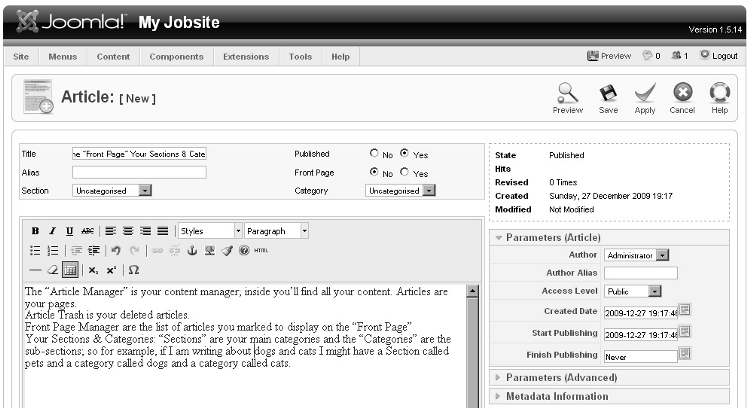This screenshot has height=408, width=750.
Task: Apply subscript formatting
Action: pos(93,270)
